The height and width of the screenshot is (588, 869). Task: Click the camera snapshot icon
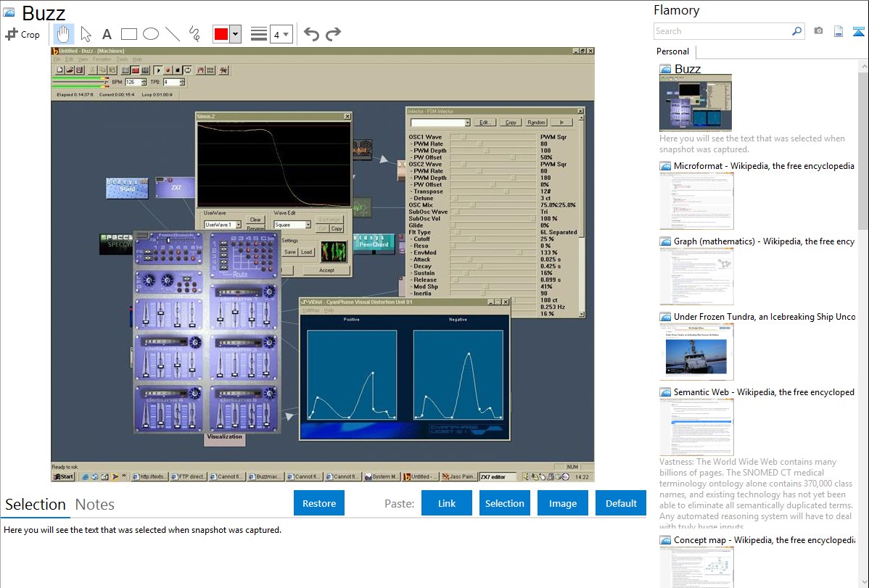[818, 31]
